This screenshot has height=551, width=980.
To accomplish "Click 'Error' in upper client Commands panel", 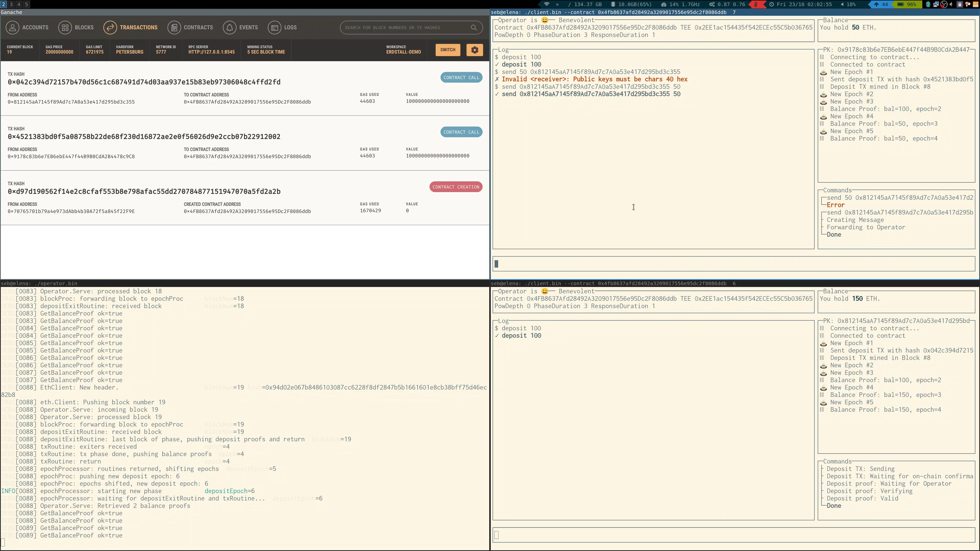I will point(836,205).
